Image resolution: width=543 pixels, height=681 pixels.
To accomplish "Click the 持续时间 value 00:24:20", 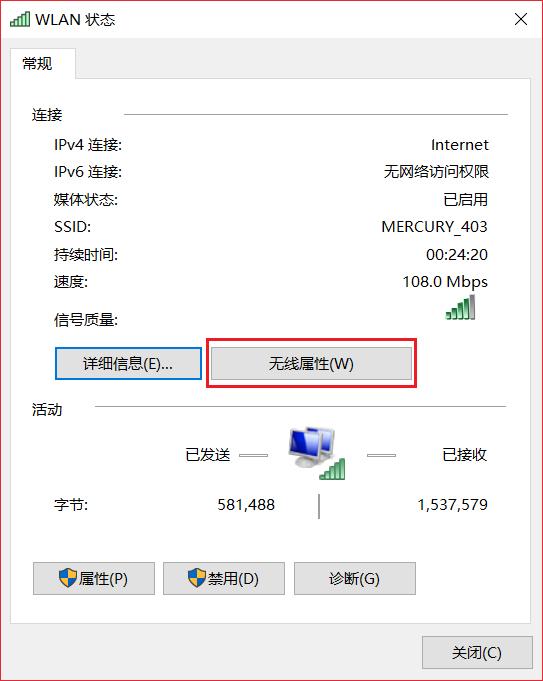I will coord(457,255).
